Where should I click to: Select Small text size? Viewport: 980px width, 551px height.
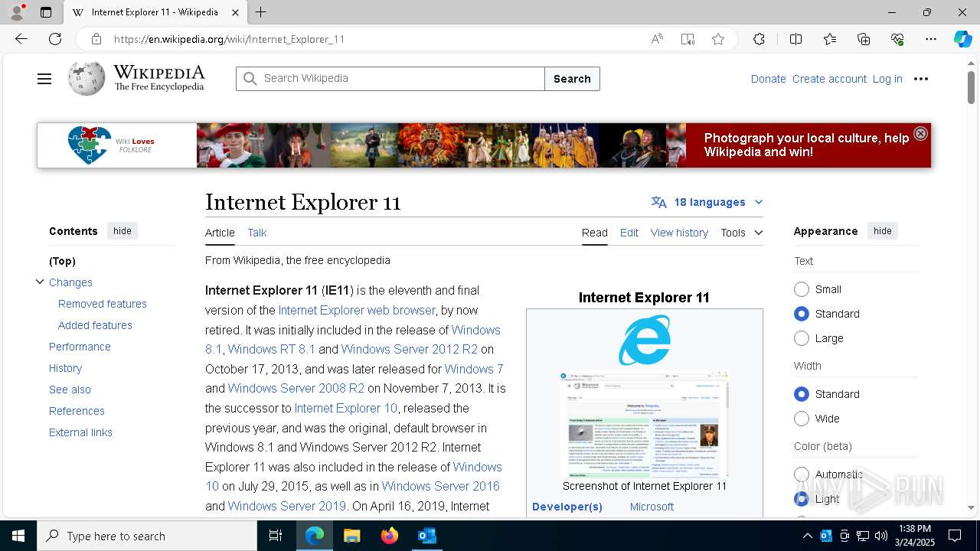(802, 289)
